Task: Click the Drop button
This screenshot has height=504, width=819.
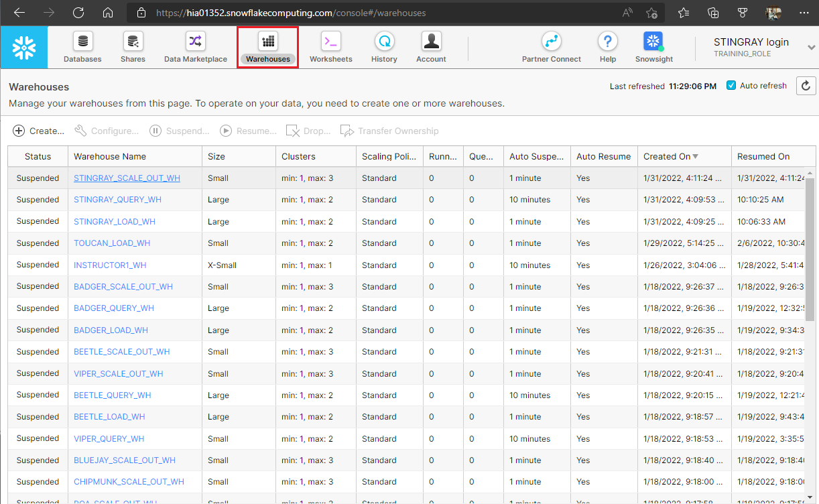Action: (x=308, y=131)
